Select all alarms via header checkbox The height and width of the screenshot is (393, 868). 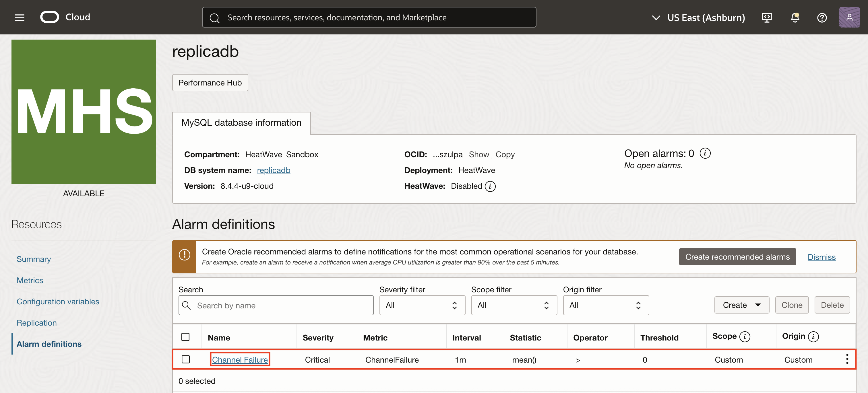186,336
